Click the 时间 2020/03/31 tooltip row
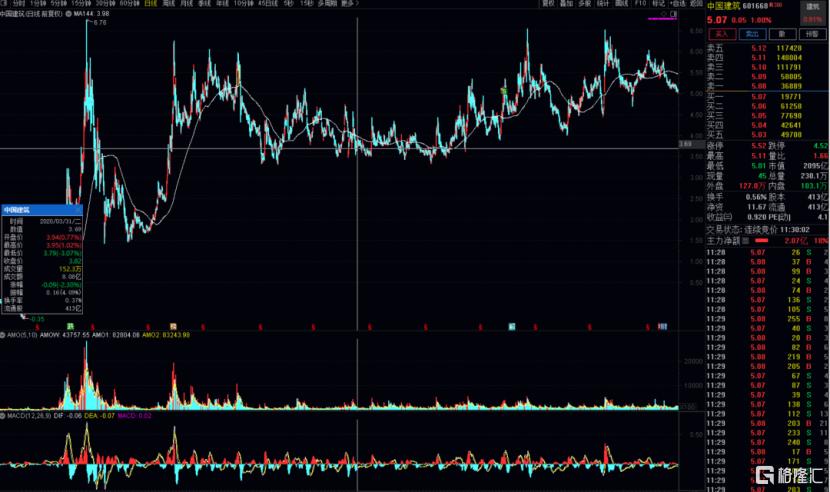 (x=42, y=221)
